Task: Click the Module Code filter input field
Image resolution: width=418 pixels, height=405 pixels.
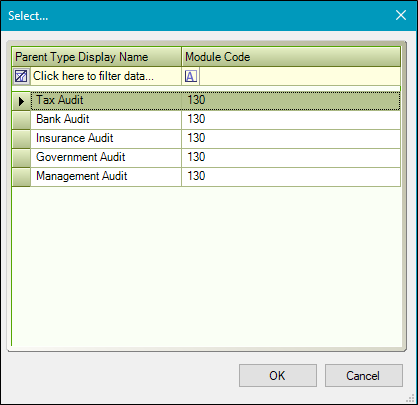Action: pyautogui.click(x=300, y=76)
